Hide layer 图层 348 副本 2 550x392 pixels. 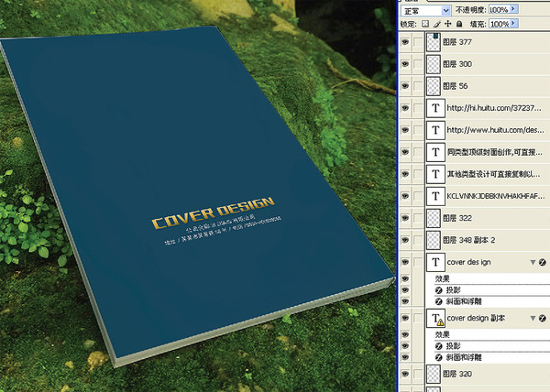405,240
